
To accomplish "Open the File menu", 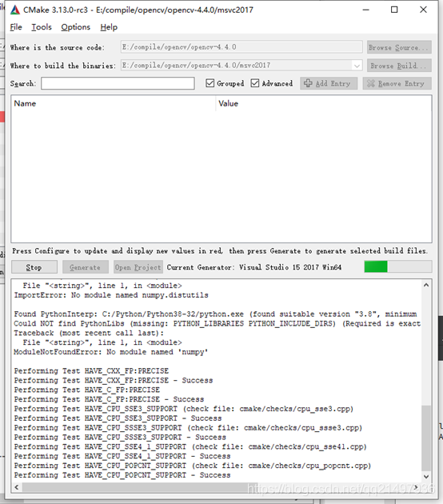I will click(16, 27).
